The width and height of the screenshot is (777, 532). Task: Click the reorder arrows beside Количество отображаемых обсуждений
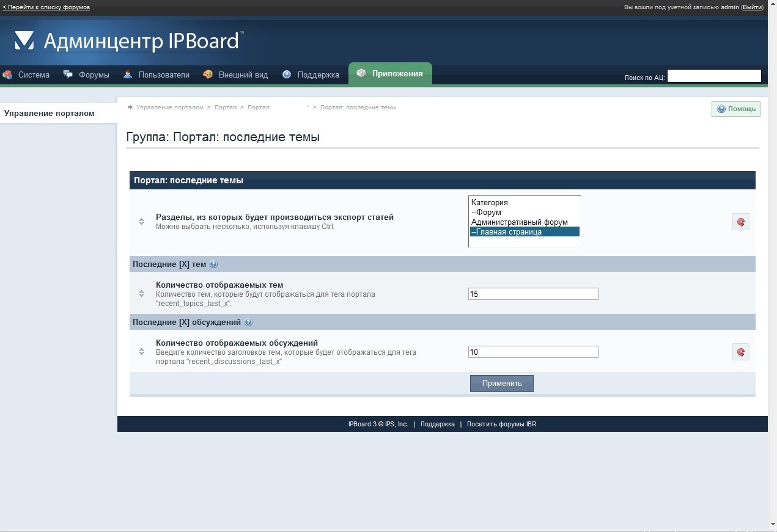tap(141, 352)
